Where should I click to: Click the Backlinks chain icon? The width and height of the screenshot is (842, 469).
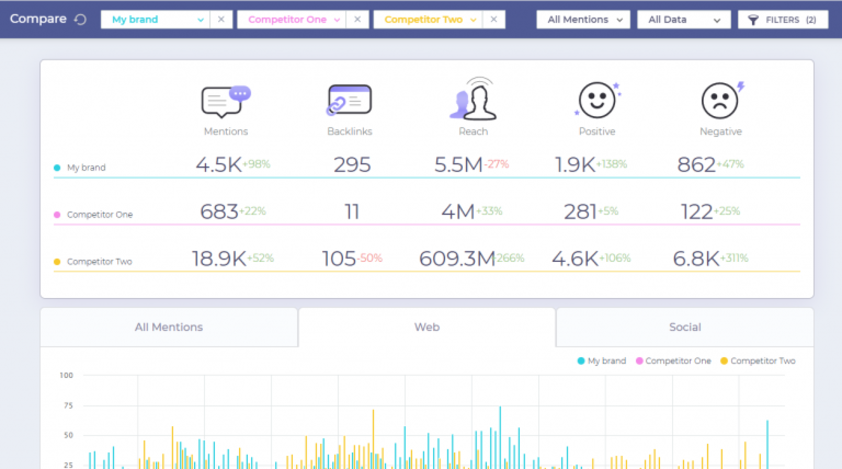(x=349, y=100)
